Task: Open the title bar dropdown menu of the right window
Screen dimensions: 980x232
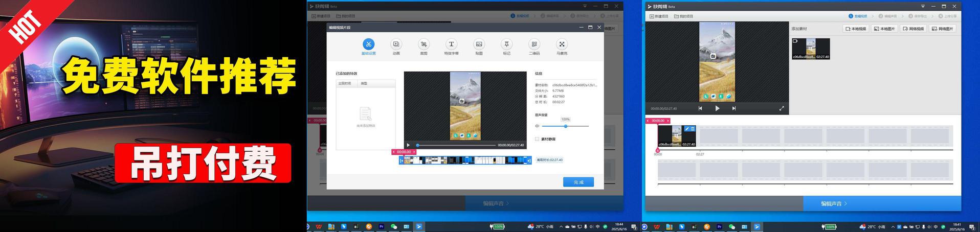Action: click(x=923, y=7)
